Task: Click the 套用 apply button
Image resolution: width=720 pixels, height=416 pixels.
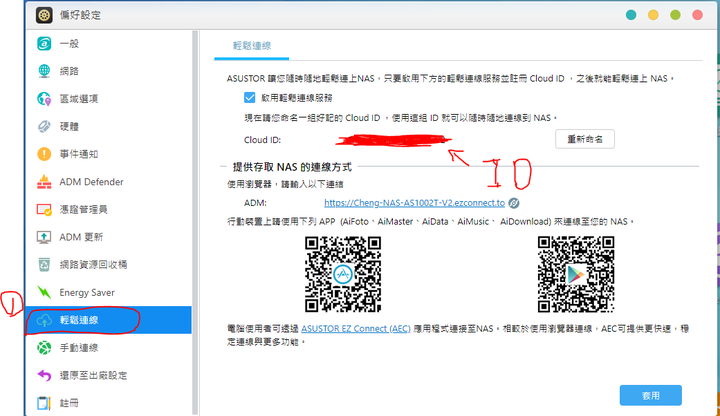Action: click(651, 395)
